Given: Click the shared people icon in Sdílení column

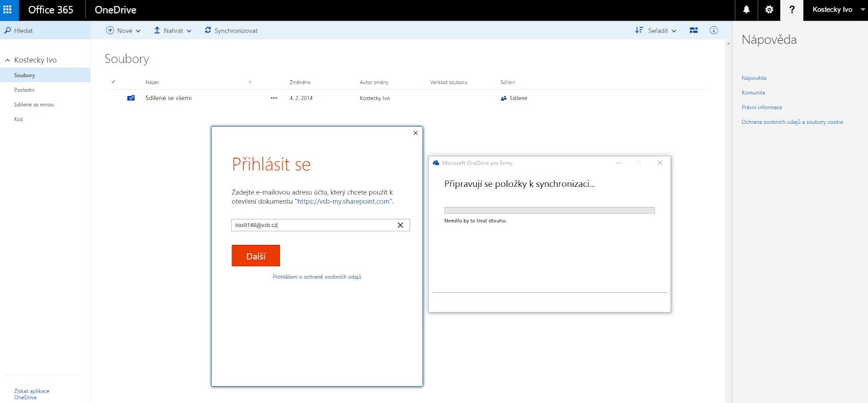Looking at the screenshot, I should coord(503,98).
